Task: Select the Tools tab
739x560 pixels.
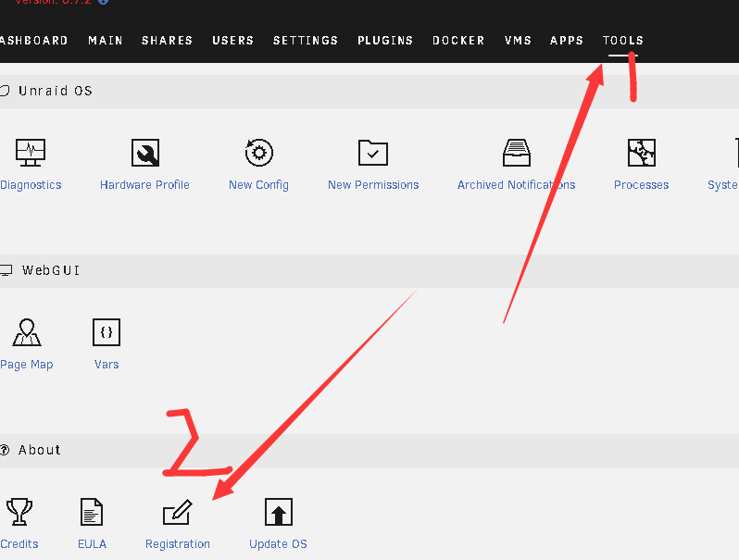Action: pos(623,41)
